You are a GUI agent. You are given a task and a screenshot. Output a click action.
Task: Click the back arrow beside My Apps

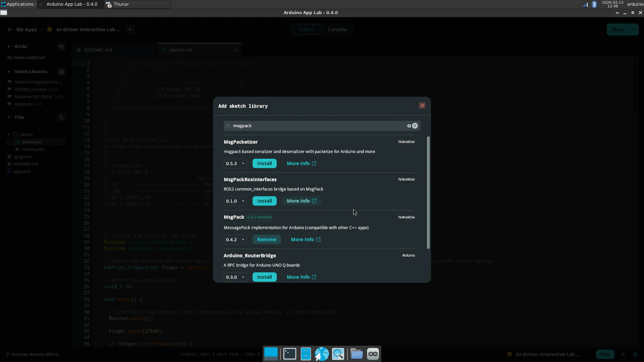pyautogui.click(x=10, y=29)
